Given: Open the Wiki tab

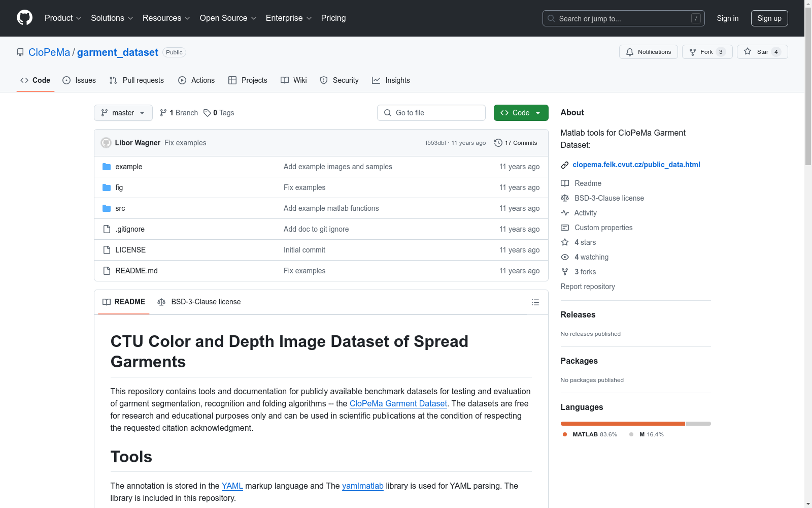Looking at the screenshot, I should tap(294, 80).
